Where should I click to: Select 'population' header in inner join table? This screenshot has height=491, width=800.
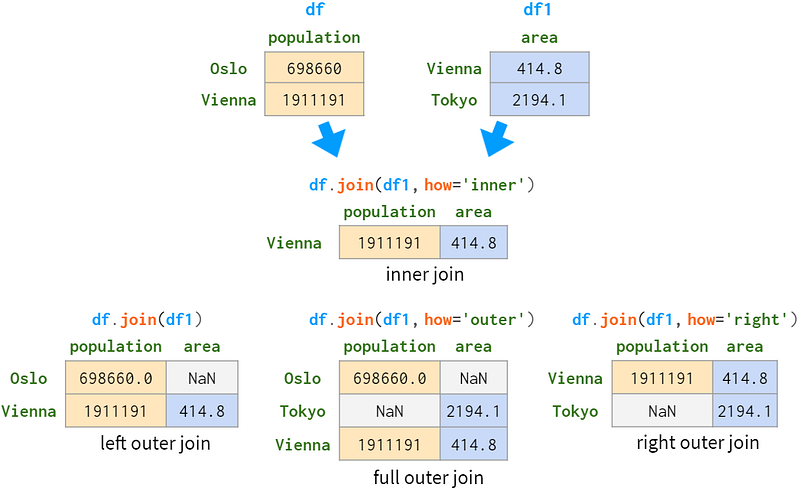(x=389, y=212)
